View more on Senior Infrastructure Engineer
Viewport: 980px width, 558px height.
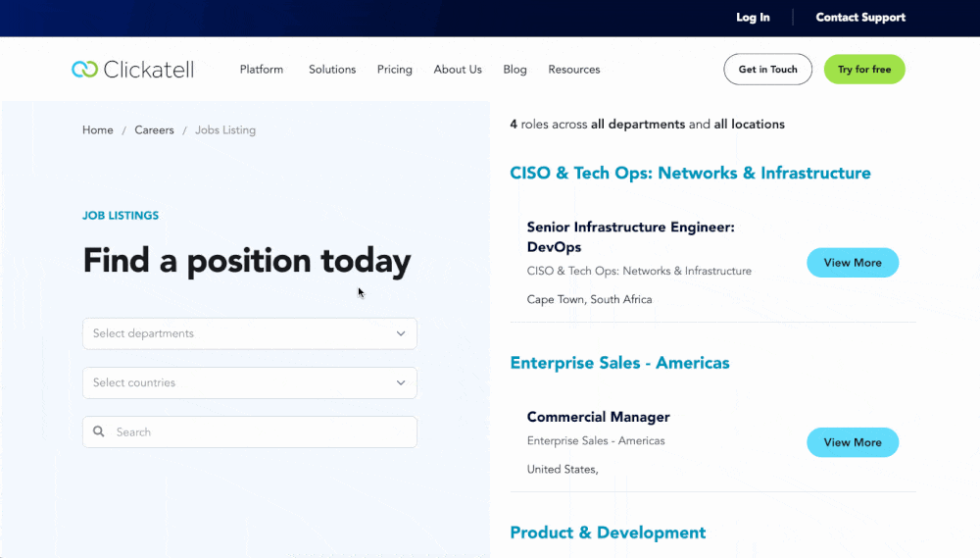tap(853, 263)
